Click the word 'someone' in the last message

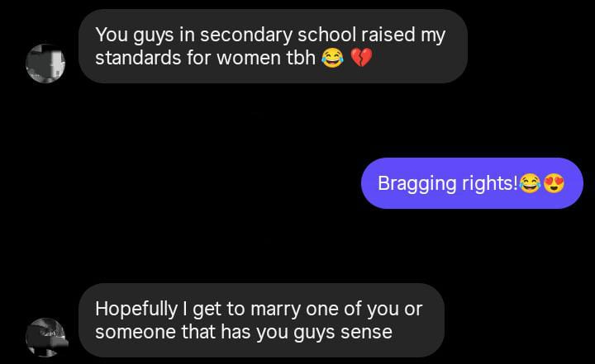coord(136,332)
